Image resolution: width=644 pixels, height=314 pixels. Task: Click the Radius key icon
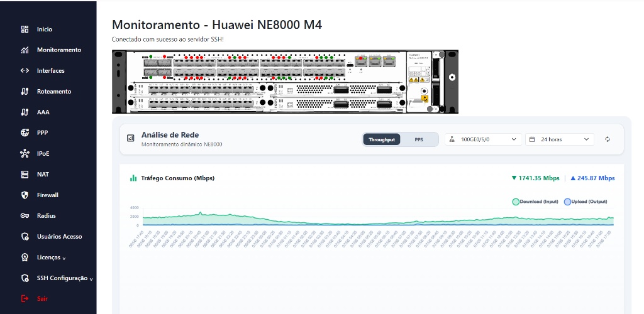[x=25, y=215]
